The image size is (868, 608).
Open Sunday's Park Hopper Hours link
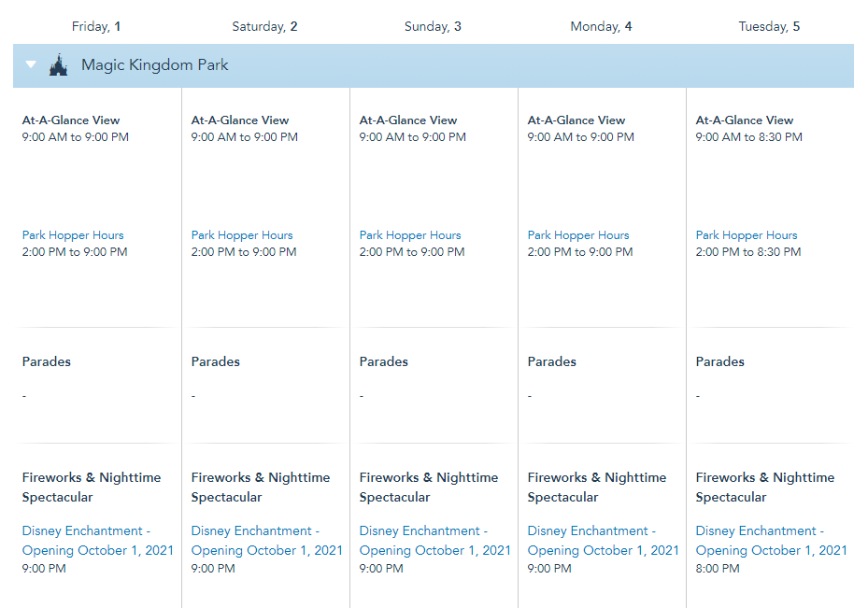[410, 235]
